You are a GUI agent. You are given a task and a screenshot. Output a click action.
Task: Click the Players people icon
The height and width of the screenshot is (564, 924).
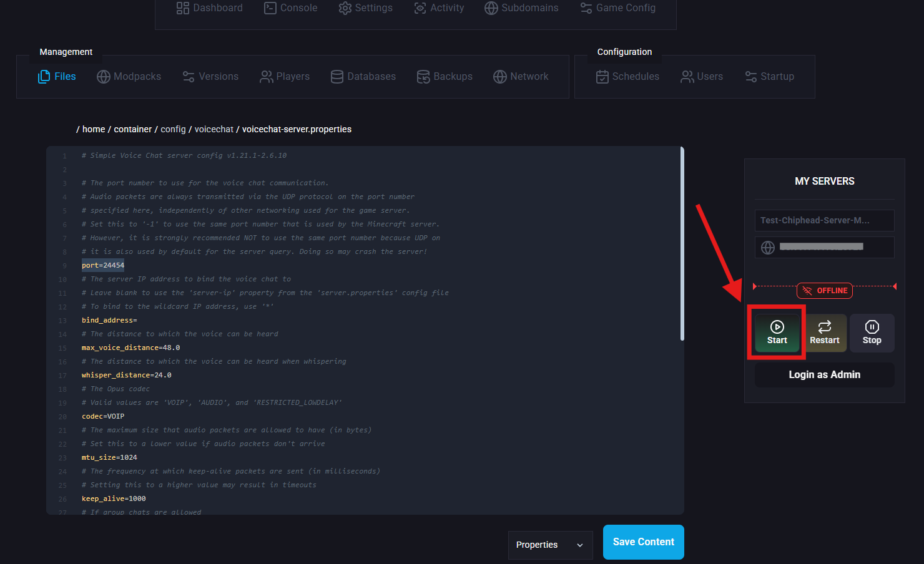point(267,77)
